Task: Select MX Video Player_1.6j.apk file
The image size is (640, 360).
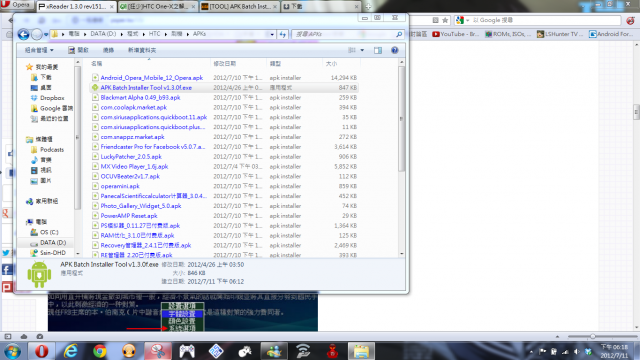Action: tap(134, 167)
